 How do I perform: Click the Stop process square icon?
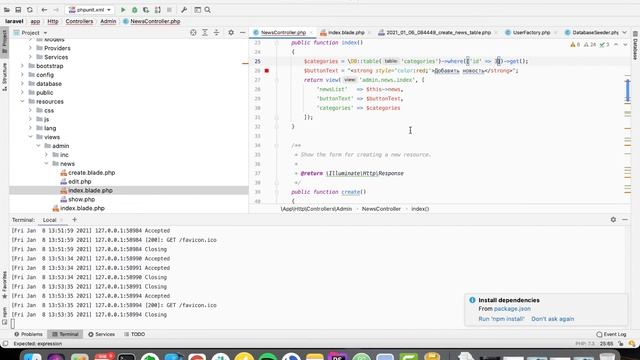169,10
